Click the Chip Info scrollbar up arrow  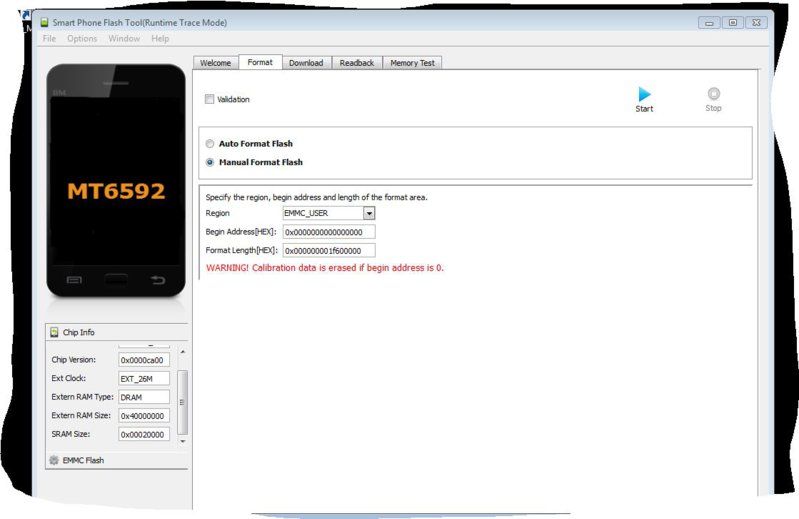tap(182, 351)
